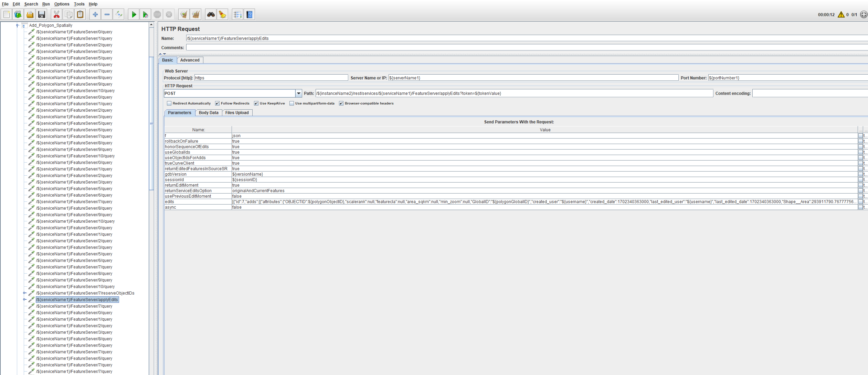This screenshot has height=375, width=868.
Task: Select the FeatureServer/10/query tree item below FeatureServer/9/query first
Action: tap(75, 91)
